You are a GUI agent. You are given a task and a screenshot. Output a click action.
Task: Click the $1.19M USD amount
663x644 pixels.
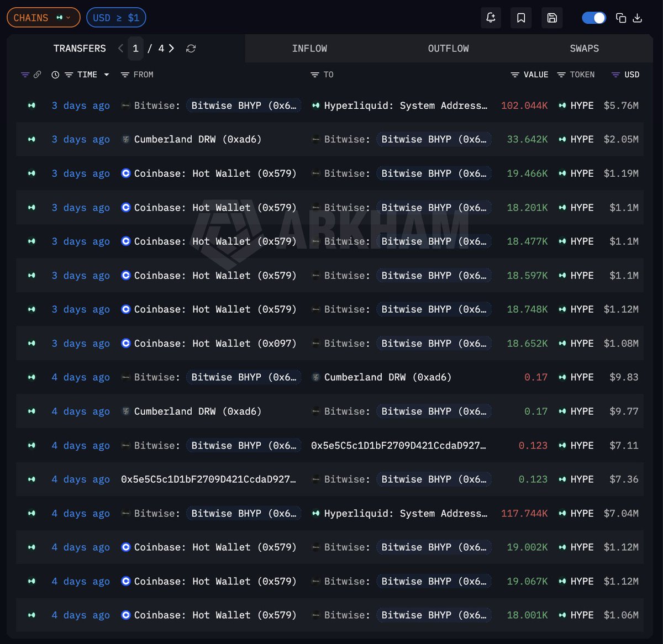[x=621, y=173]
